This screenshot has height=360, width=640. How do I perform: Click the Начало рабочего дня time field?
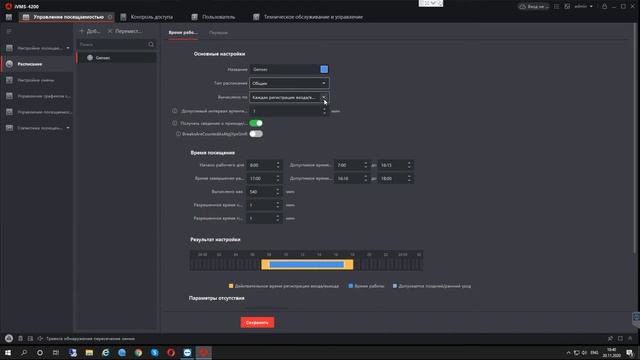(264, 165)
